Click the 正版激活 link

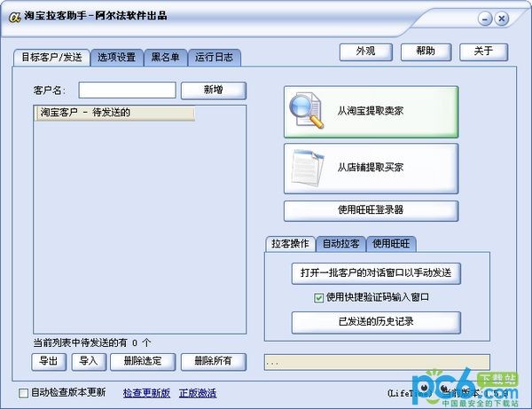point(198,393)
